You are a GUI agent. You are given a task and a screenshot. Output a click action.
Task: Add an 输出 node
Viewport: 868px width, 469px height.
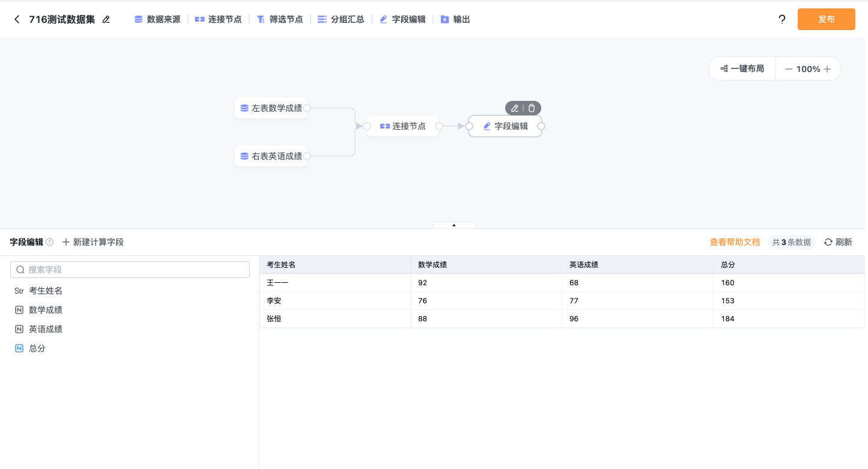click(455, 19)
